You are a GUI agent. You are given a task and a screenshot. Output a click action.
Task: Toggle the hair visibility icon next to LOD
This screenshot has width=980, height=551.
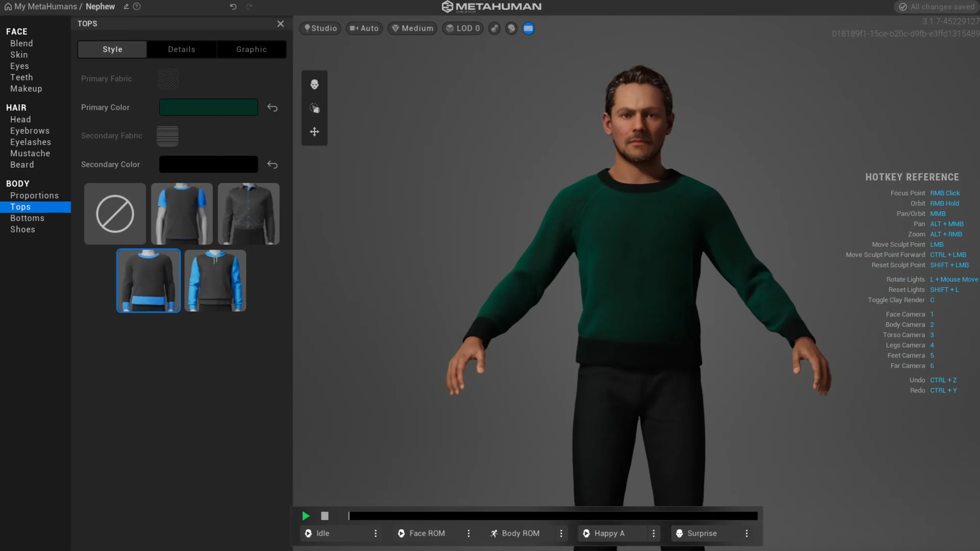point(495,29)
